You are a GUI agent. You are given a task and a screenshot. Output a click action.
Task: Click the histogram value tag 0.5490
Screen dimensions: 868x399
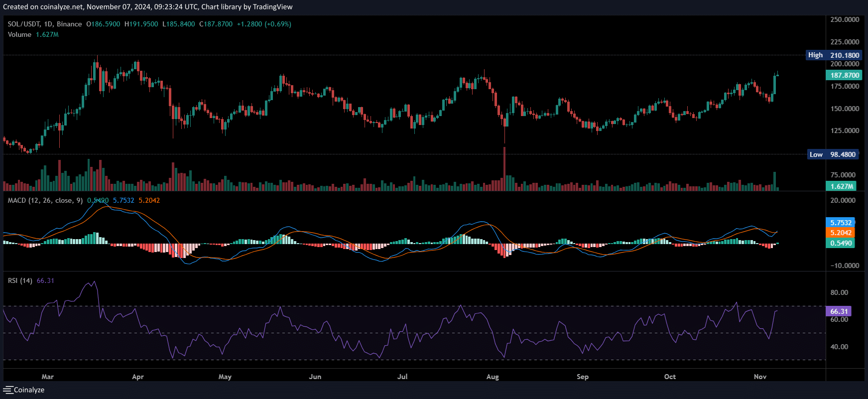point(841,243)
